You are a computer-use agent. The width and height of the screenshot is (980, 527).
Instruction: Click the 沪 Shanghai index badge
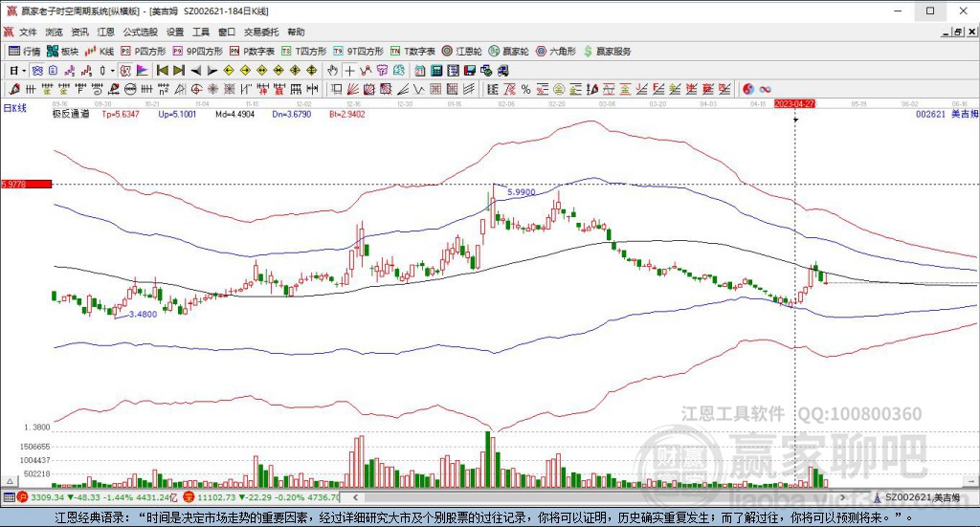(x=23, y=497)
